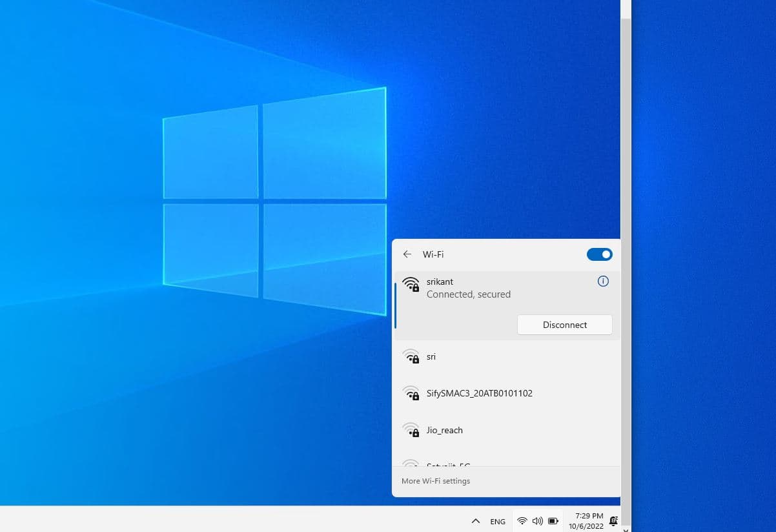Click the Disconnect button
This screenshot has height=532, width=776.
[565, 325]
